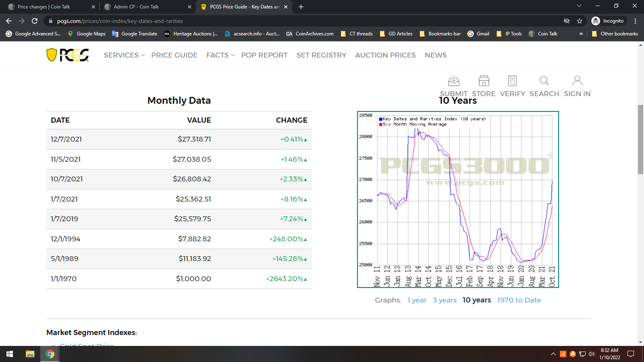Show more bookmarks with the chevron
The height and width of the screenshot is (362, 644).
[581, 34]
